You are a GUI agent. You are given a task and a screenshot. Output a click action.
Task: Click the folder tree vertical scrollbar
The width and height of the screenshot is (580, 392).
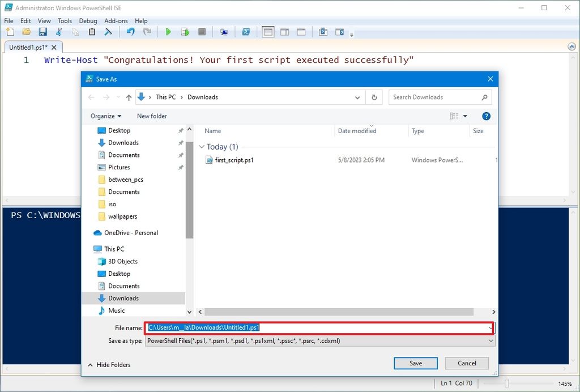189,190
